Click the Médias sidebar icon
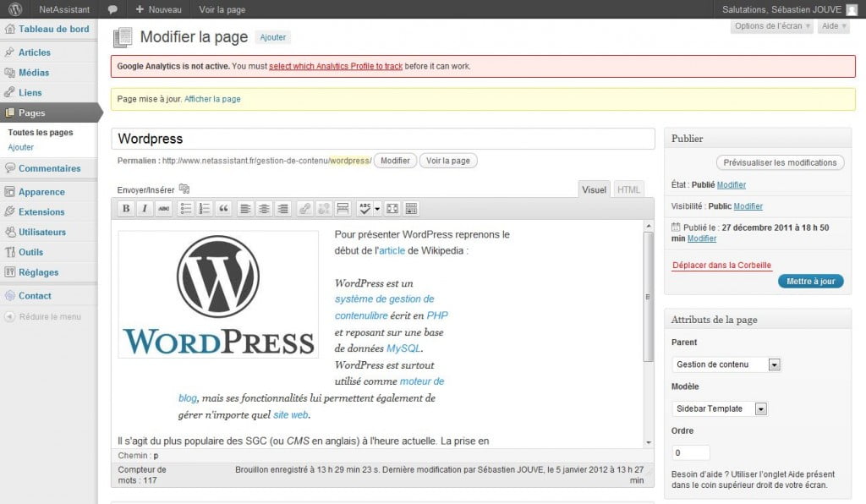 [x=9, y=73]
